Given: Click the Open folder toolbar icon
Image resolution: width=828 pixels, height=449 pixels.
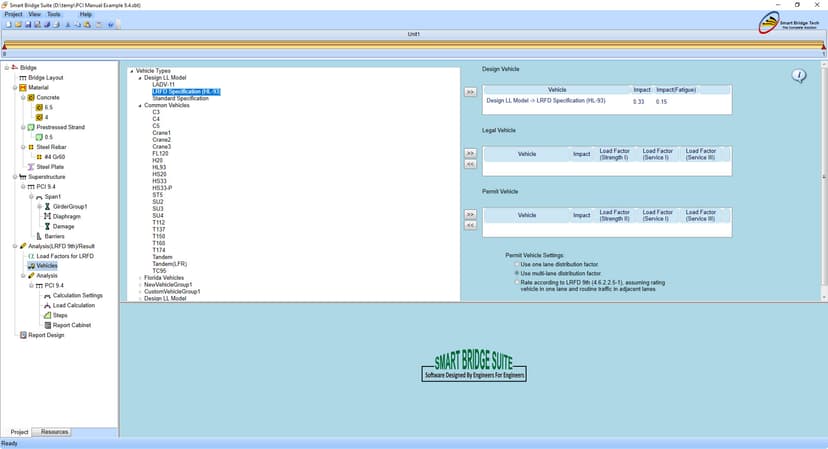Looking at the screenshot, I should (18, 24).
